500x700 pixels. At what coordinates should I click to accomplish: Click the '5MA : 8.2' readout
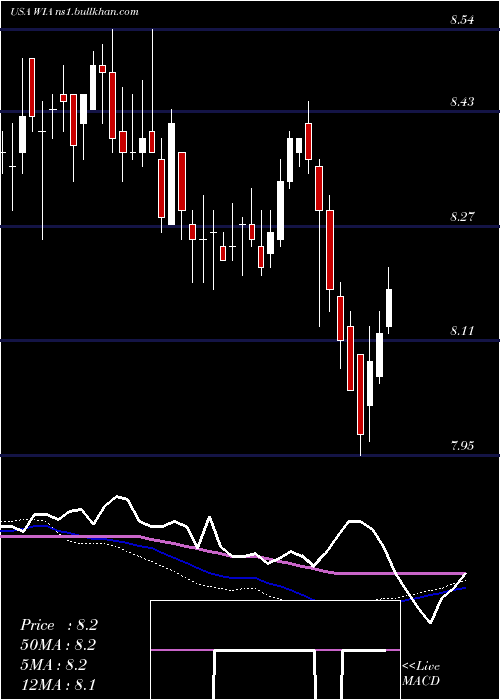point(54,665)
